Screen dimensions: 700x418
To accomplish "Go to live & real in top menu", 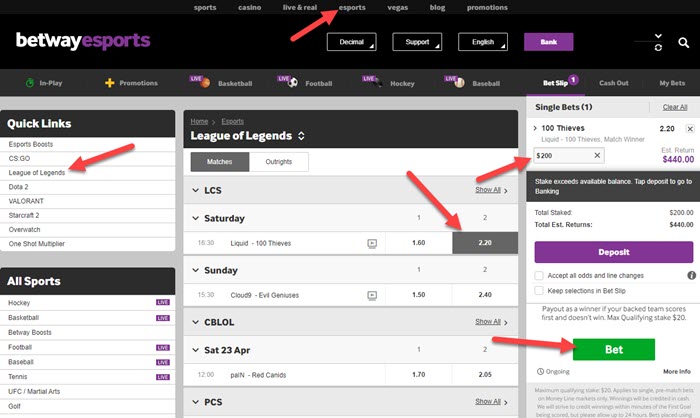I will 300,7.
